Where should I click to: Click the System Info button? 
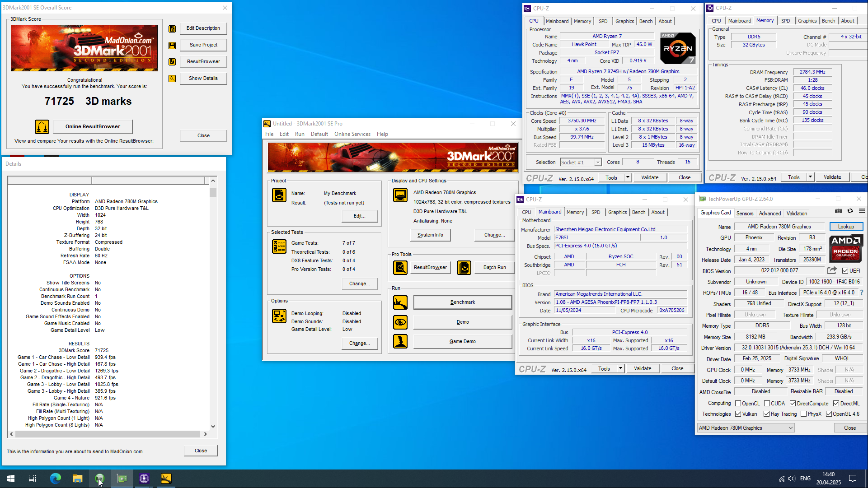430,235
